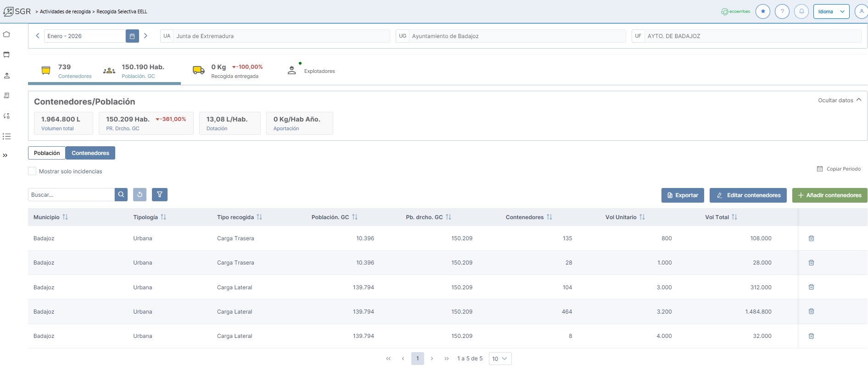This screenshot has width=868, height=381.
Task: Open the Idioma language dropdown
Action: click(831, 11)
